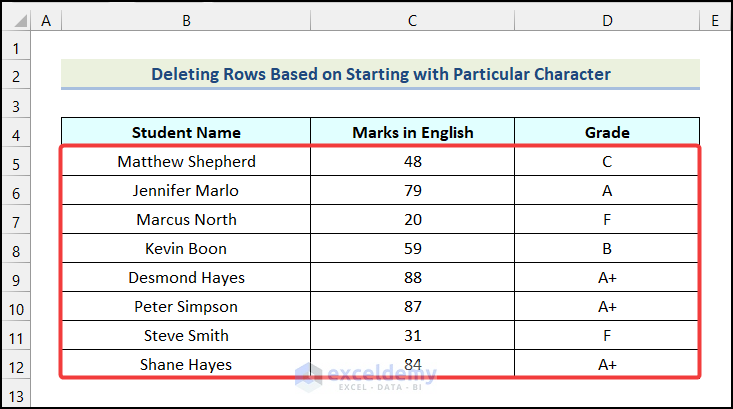The width and height of the screenshot is (733, 409).
Task: Click the Marks in English header cell
Action: (x=412, y=132)
